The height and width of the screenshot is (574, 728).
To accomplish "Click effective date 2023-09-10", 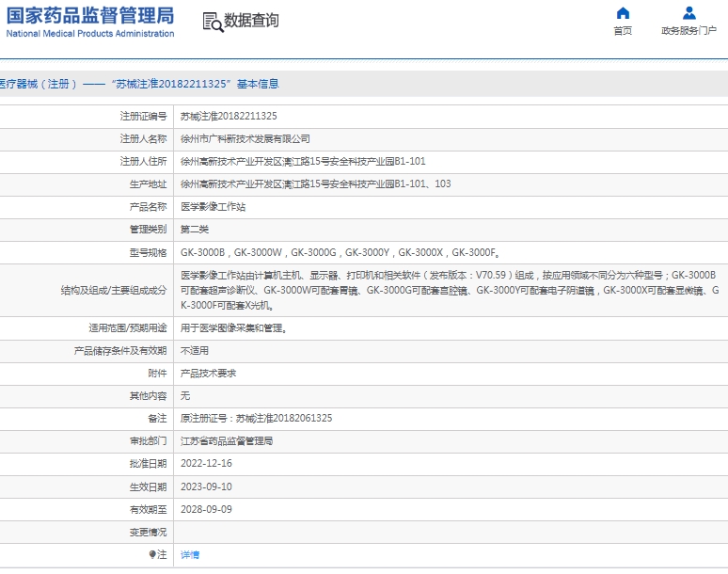I will (x=206, y=486).
